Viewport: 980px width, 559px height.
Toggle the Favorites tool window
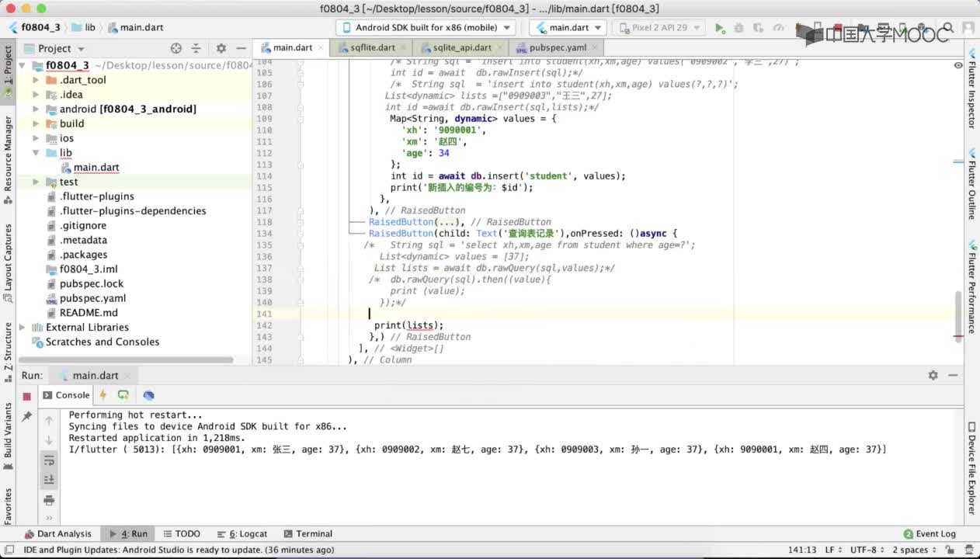coord(8,505)
